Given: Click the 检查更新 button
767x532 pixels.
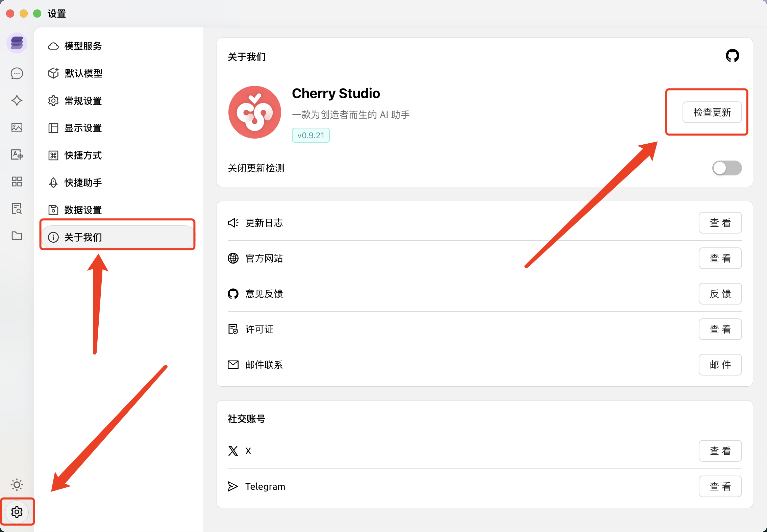Looking at the screenshot, I should 712,112.
